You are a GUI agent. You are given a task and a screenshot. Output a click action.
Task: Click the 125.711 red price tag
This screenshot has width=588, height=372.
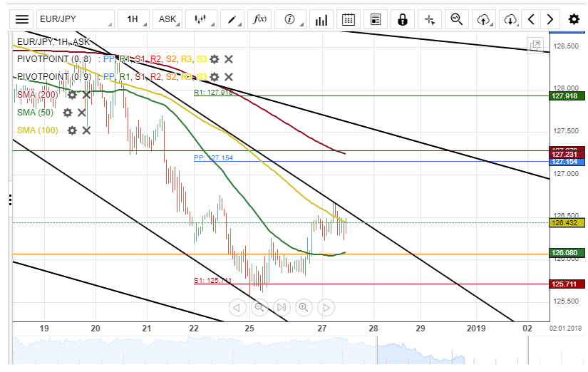point(567,284)
